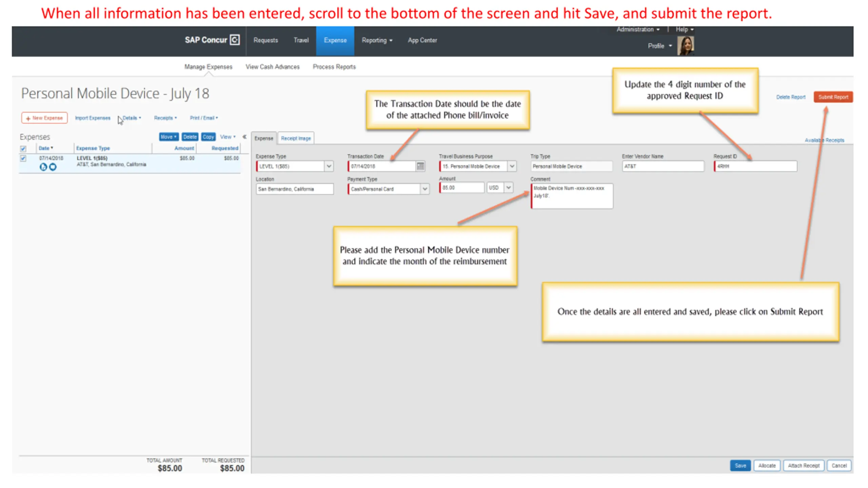
Task: Click the New Expense plus button
Action: (x=44, y=118)
